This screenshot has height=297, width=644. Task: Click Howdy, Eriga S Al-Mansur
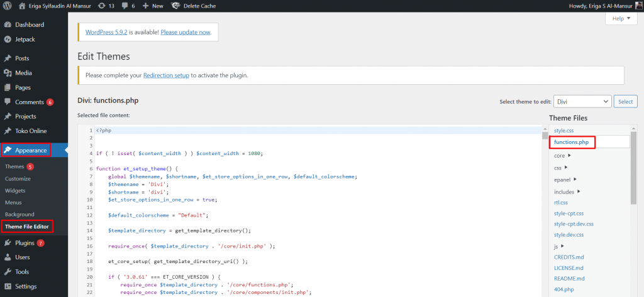pos(599,6)
